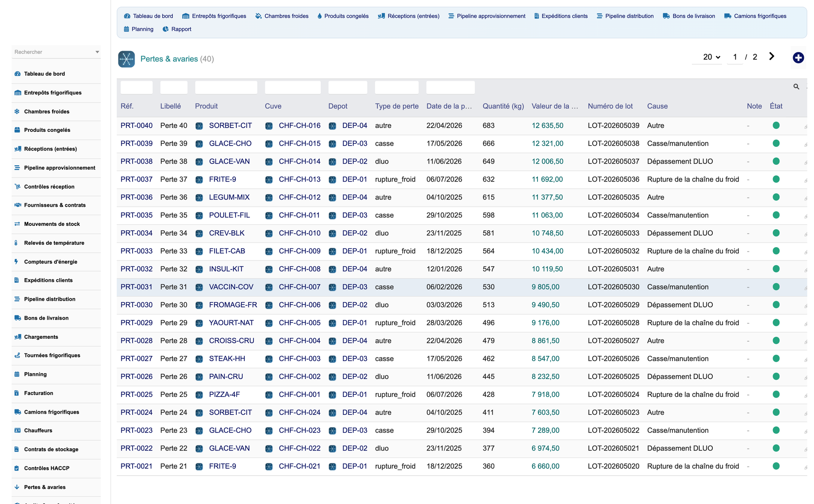Click the Cuve column filter field

[293, 87]
